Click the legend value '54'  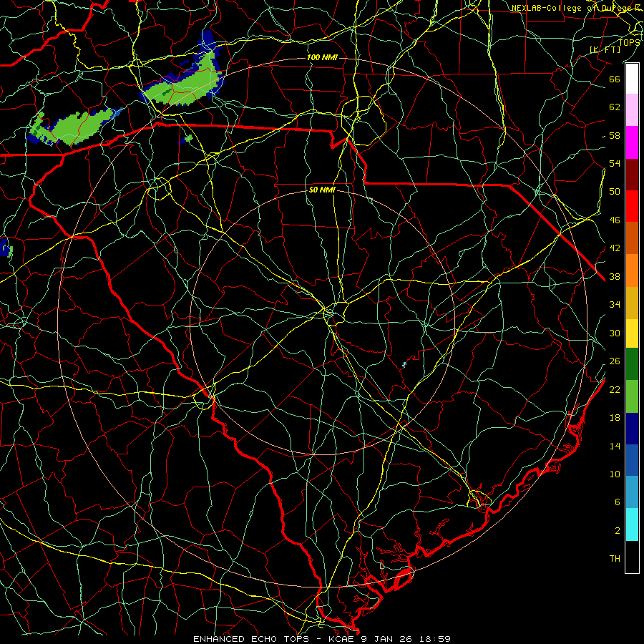point(615,163)
